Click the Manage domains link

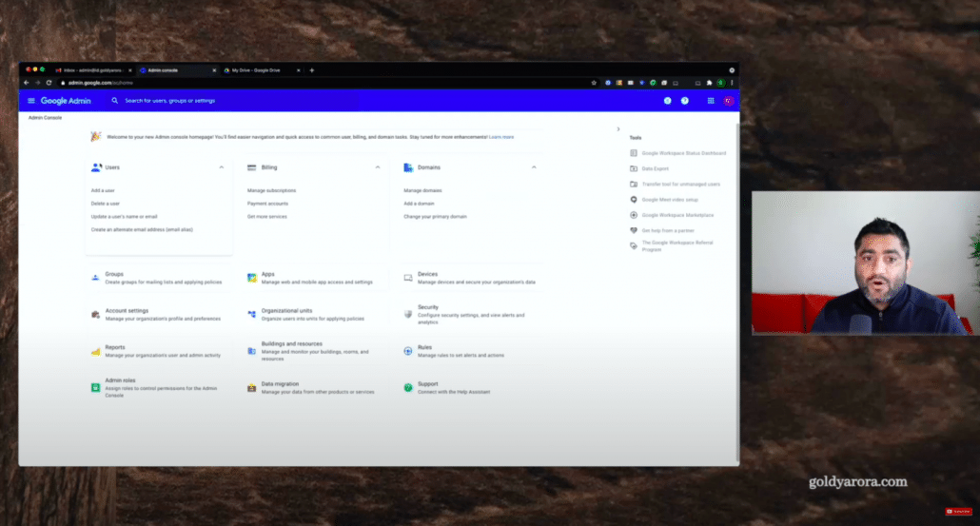tap(422, 190)
